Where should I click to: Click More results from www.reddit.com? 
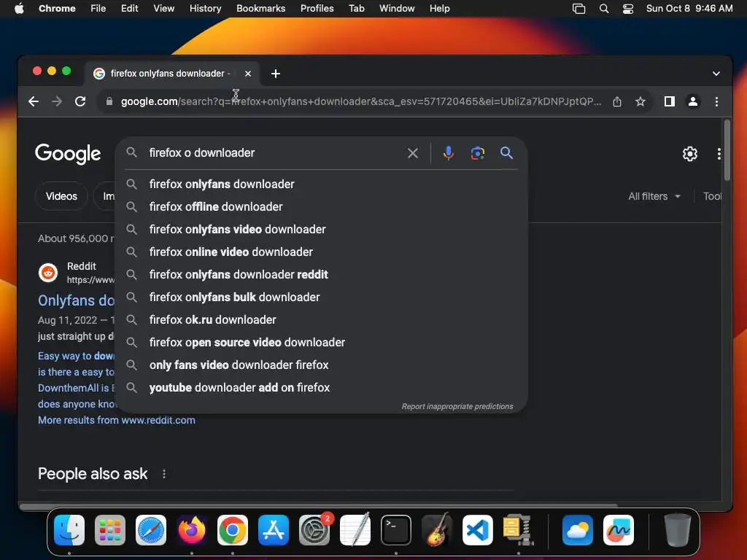pos(117,420)
